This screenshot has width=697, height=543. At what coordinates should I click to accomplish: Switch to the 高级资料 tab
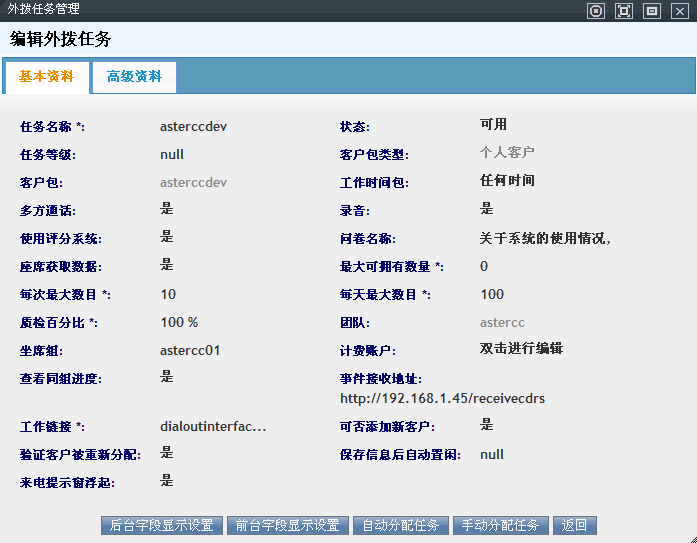click(134, 77)
